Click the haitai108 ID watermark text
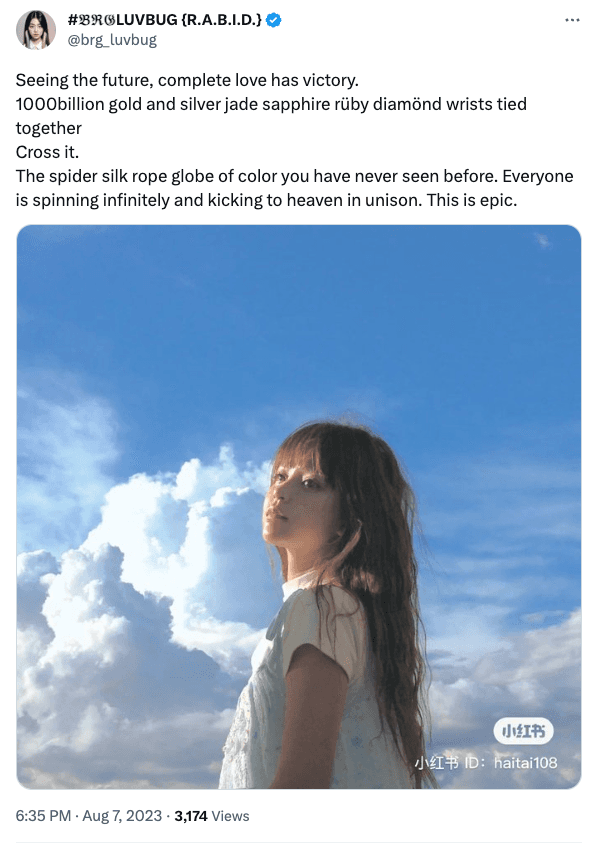The height and width of the screenshot is (843, 596). [x=525, y=762]
